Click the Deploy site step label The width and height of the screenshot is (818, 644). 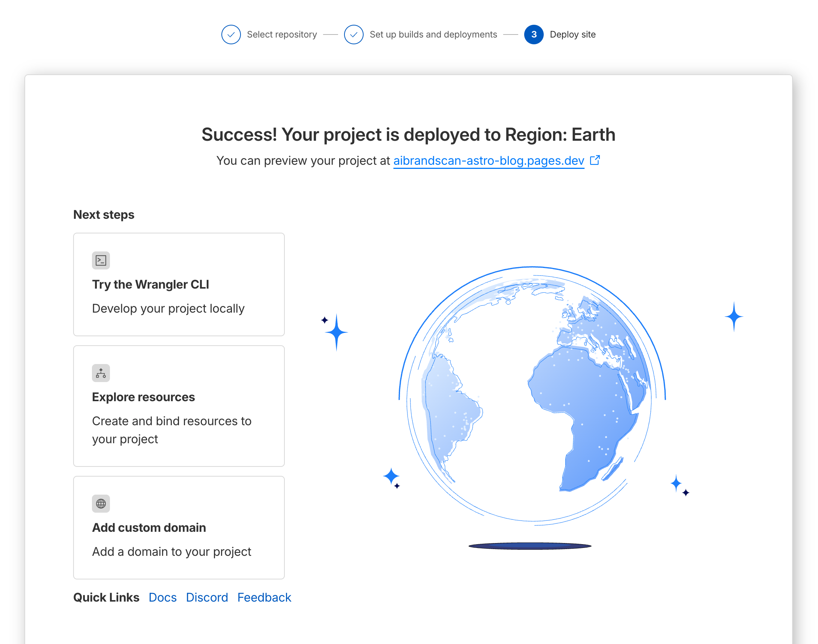click(x=572, y=35)
